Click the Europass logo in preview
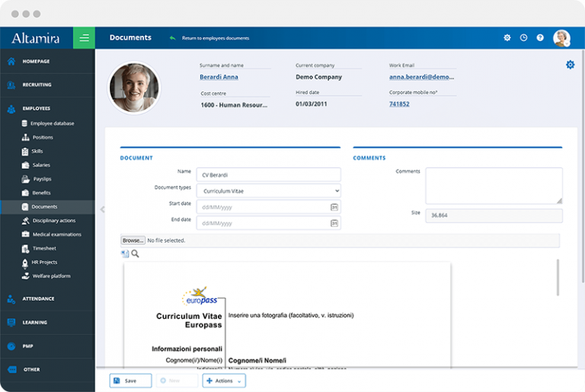Screen dimensions: 585x392 tap(200, 296)
